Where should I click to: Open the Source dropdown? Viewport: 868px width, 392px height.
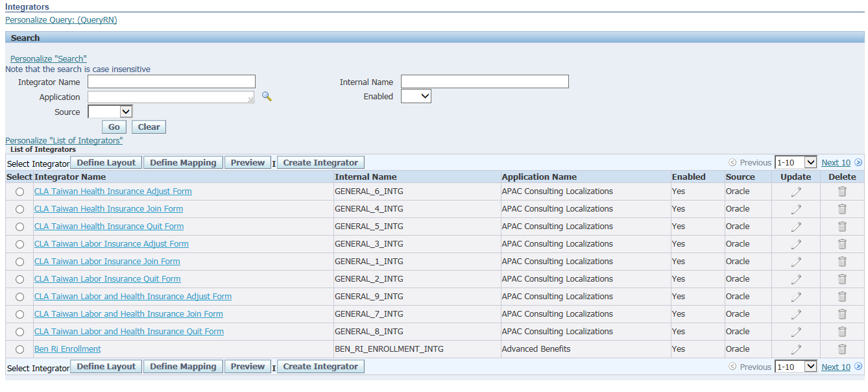pos(110,111)
